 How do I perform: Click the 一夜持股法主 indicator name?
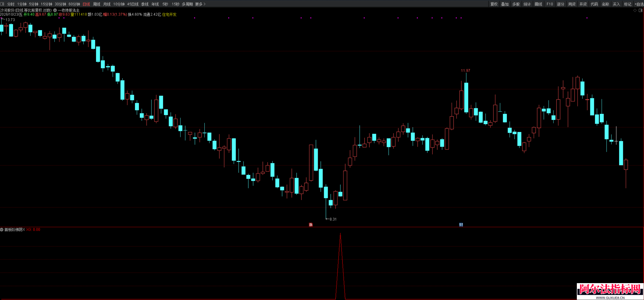click(69, 10)
